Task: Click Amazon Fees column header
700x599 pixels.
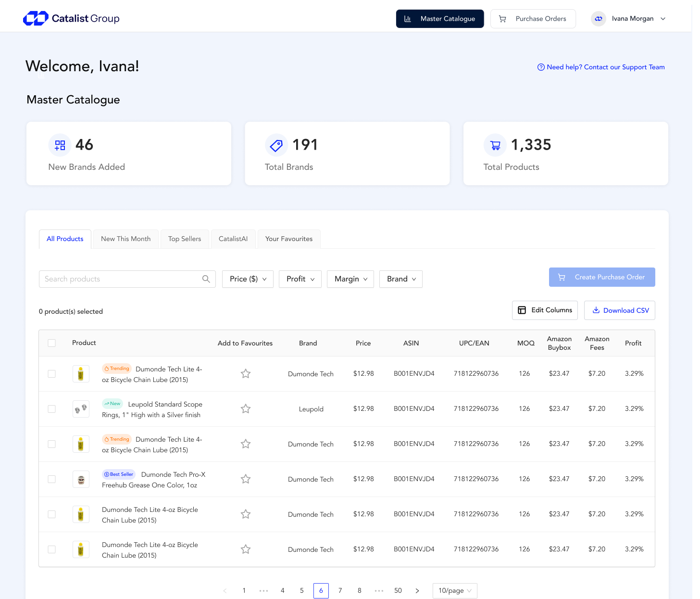Action: [x=597, y=343]
